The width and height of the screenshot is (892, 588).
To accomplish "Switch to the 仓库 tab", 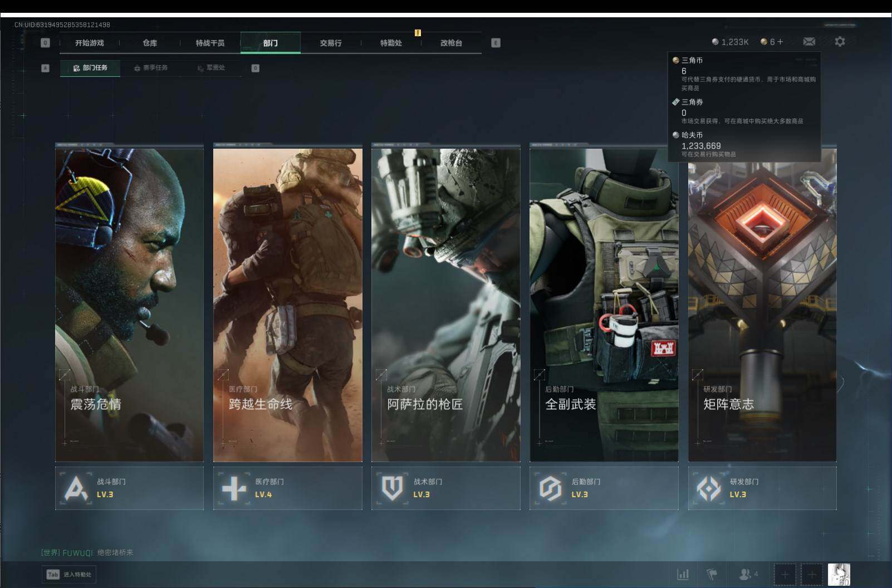I will click(150, 43).
